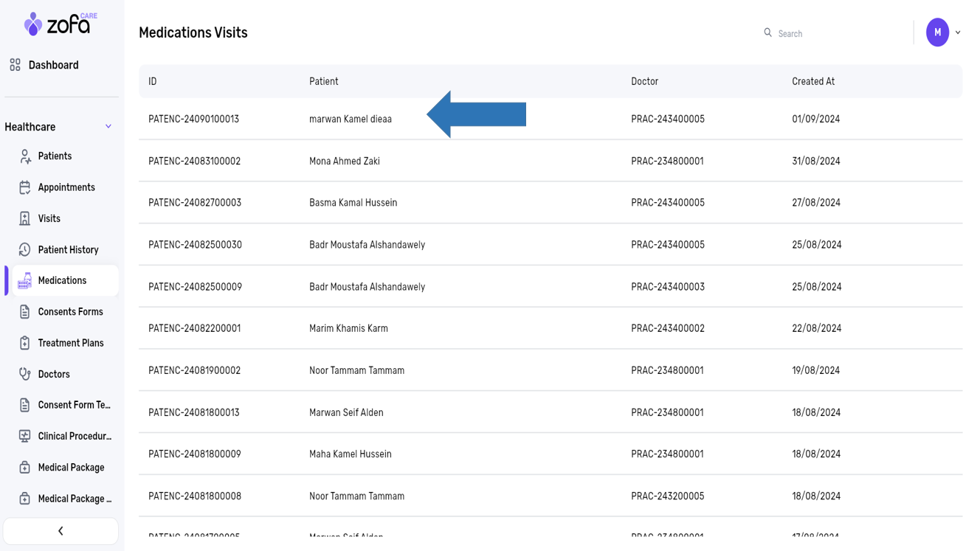Image resolution: width=980 pixels, height=551 pixels.
Task: Click the Visits building icon
Action: point(25,218)
